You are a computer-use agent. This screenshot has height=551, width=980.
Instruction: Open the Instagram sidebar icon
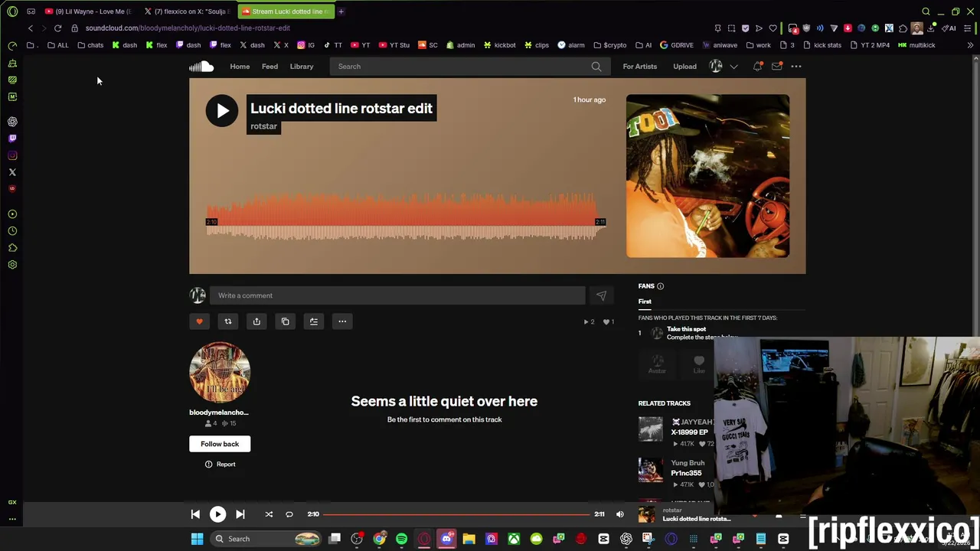tap(12, 155)
